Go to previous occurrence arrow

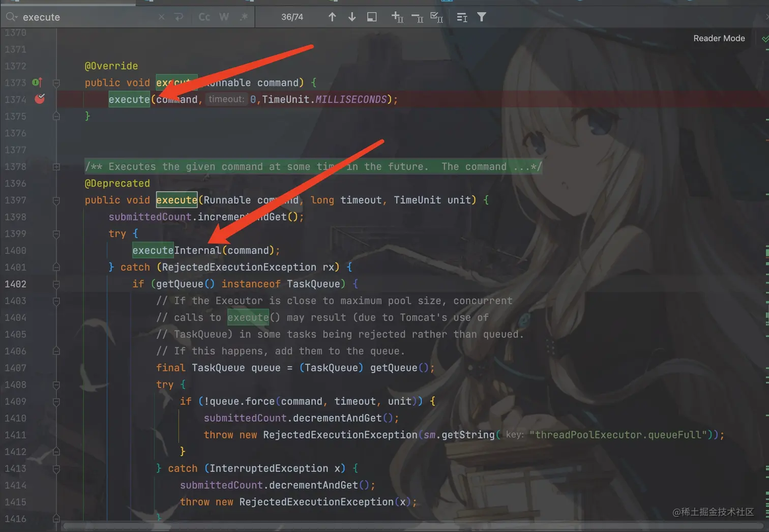click(332, 17)
